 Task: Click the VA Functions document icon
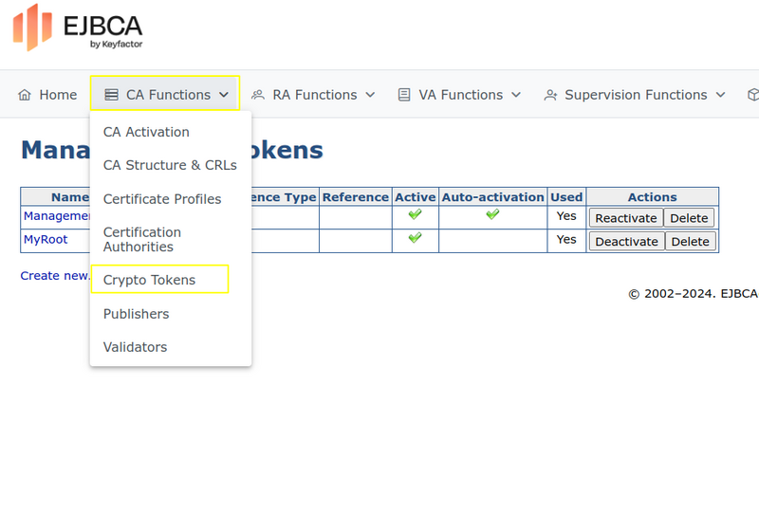pyautogui.click(x=404, y=95)
